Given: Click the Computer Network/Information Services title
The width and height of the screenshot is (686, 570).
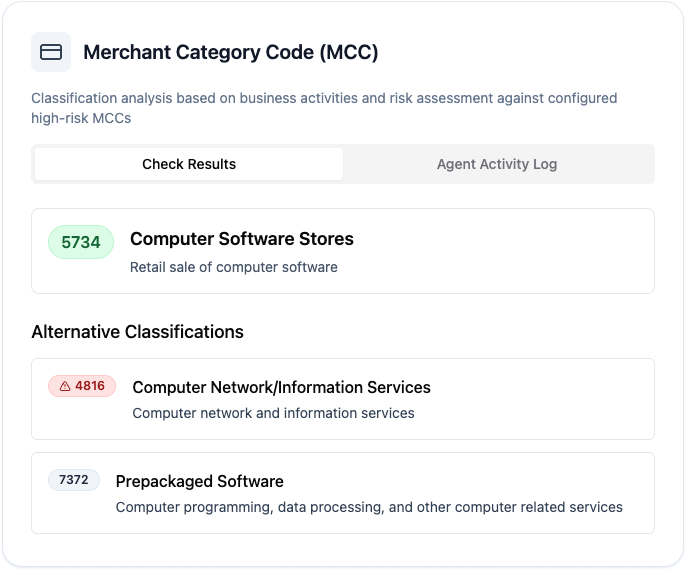Looking at the screenshot, I should (x=281, y=387).
